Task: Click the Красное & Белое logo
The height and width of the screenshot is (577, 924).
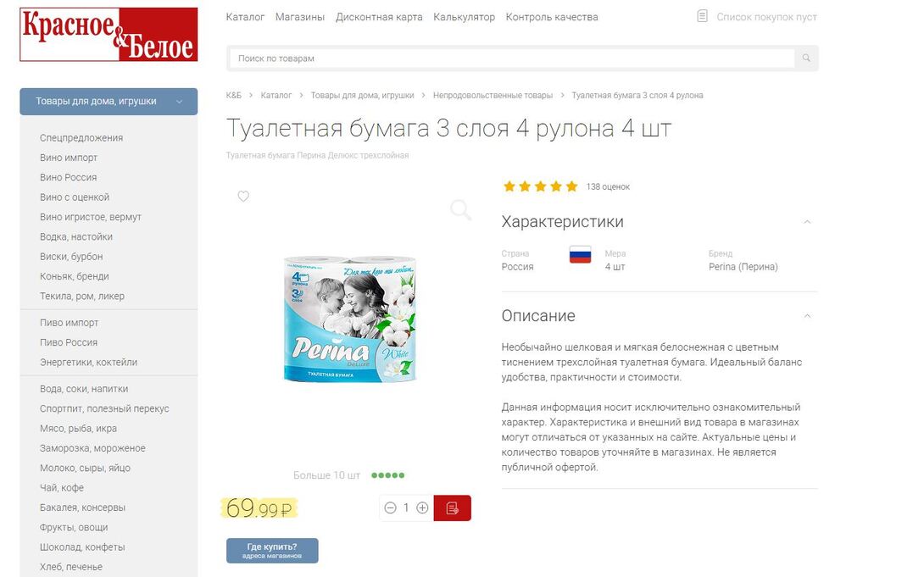Action: pyautogui.click(x=109, y=35)
